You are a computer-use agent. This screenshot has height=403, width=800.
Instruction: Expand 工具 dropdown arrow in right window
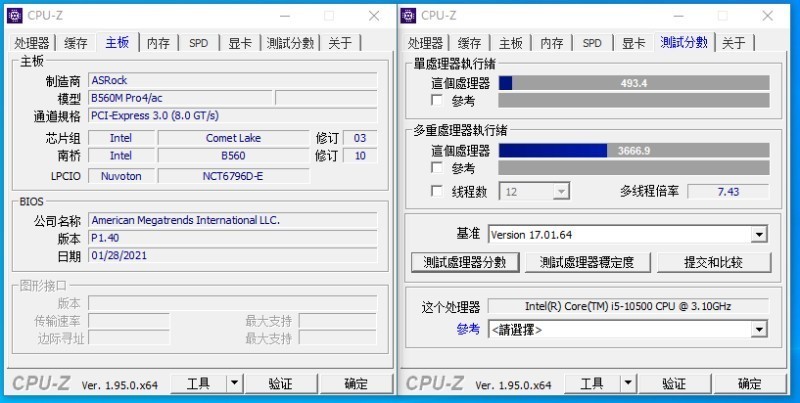pos(628,383)
